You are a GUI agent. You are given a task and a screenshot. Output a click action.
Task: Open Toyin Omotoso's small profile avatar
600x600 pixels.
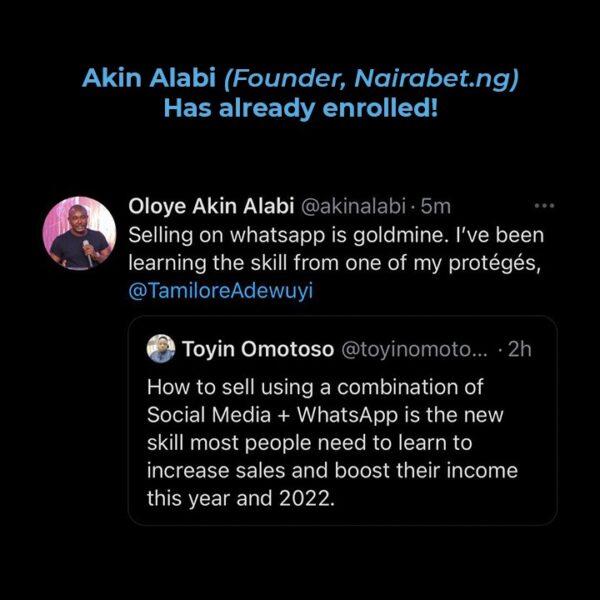161,349
